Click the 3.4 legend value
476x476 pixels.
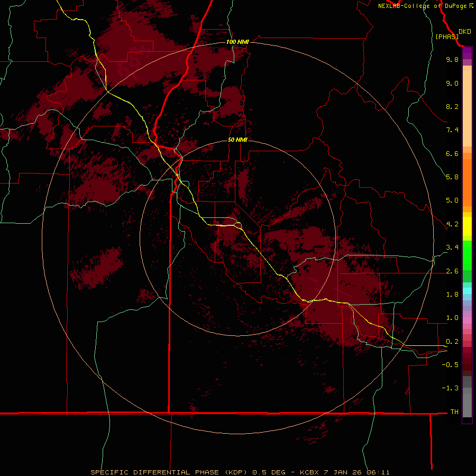(452, 248)
